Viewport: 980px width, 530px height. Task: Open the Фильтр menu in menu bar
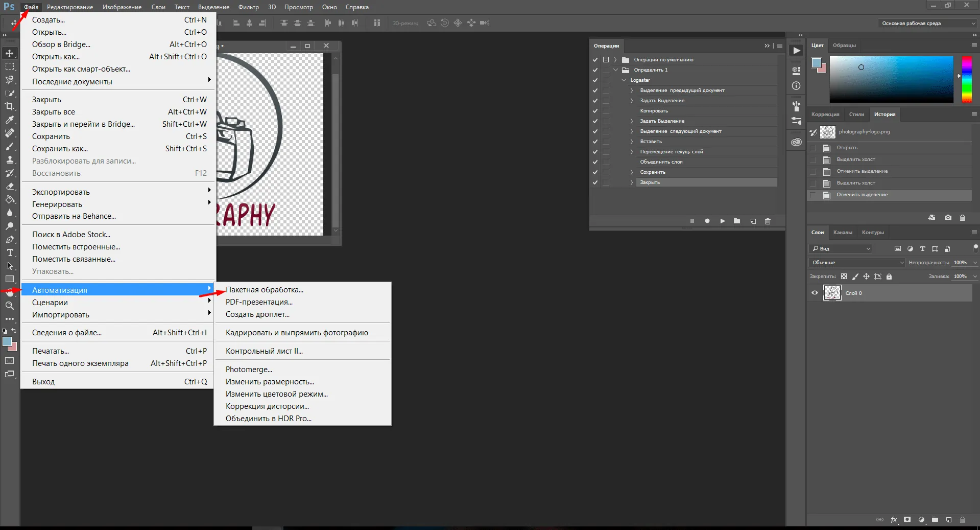click(x=249, y=7)
